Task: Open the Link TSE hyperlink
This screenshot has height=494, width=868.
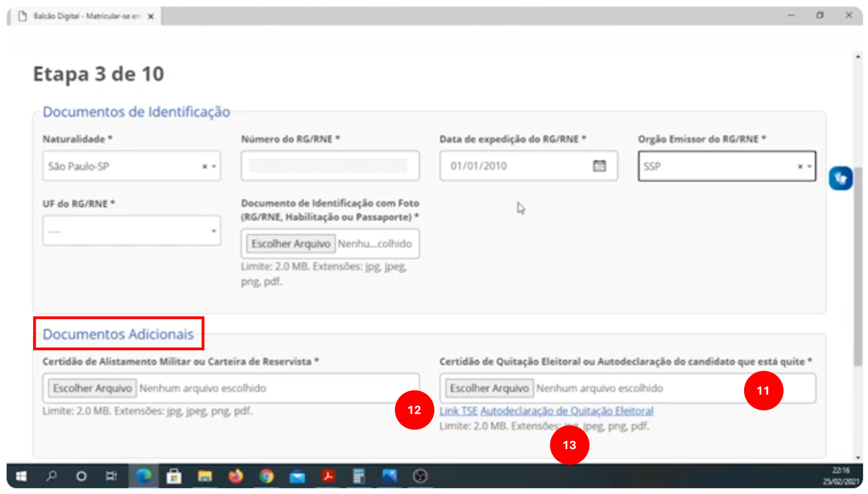Action: click(x=458, y=411)
